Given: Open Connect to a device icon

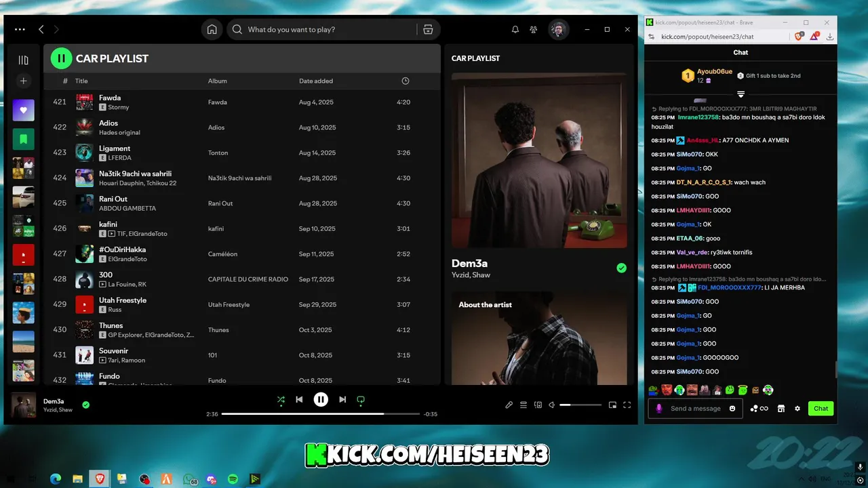Looking at the screenshot, I should [538, 405].
